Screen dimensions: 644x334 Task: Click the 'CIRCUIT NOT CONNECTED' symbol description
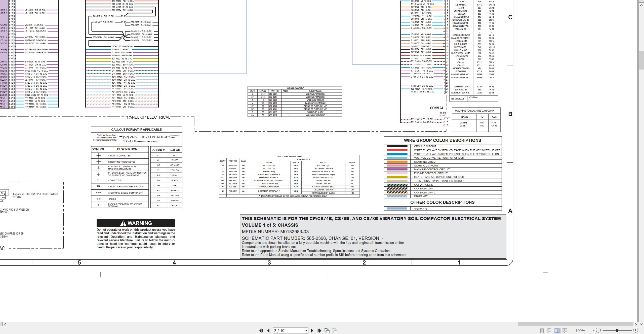[x=122, y=162]
